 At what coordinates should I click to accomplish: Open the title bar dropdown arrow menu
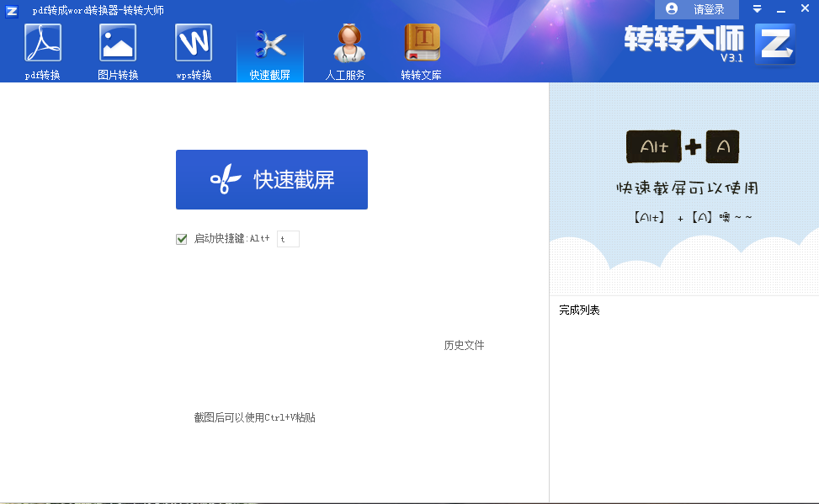(x=757, y=8)
